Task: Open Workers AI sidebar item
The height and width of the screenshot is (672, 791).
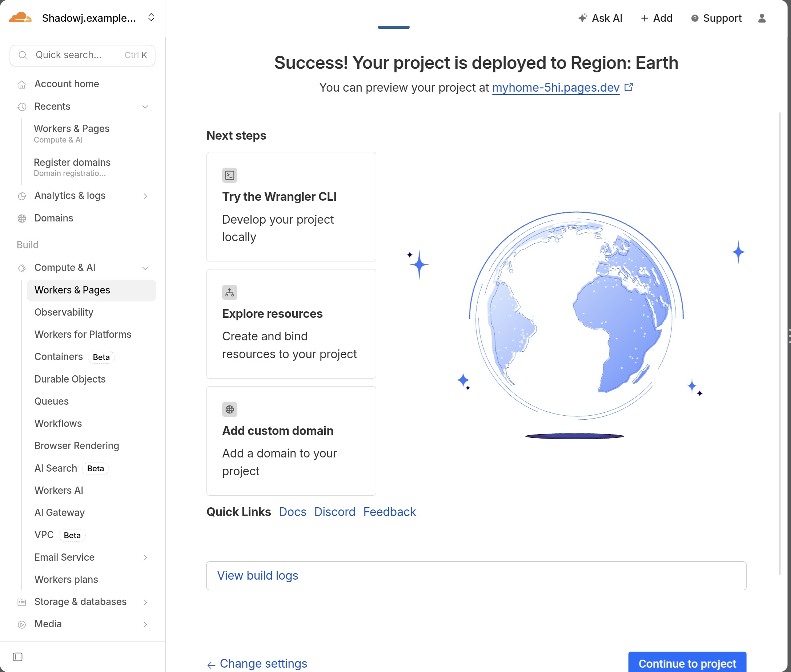Action: tap(59, 490)
